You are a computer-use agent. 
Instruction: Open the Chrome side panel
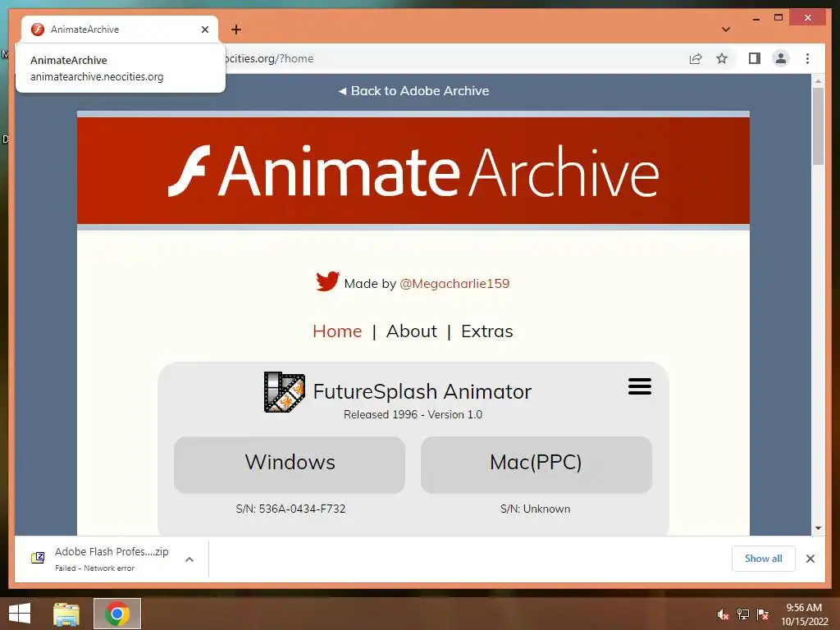(x=755, y=58)
